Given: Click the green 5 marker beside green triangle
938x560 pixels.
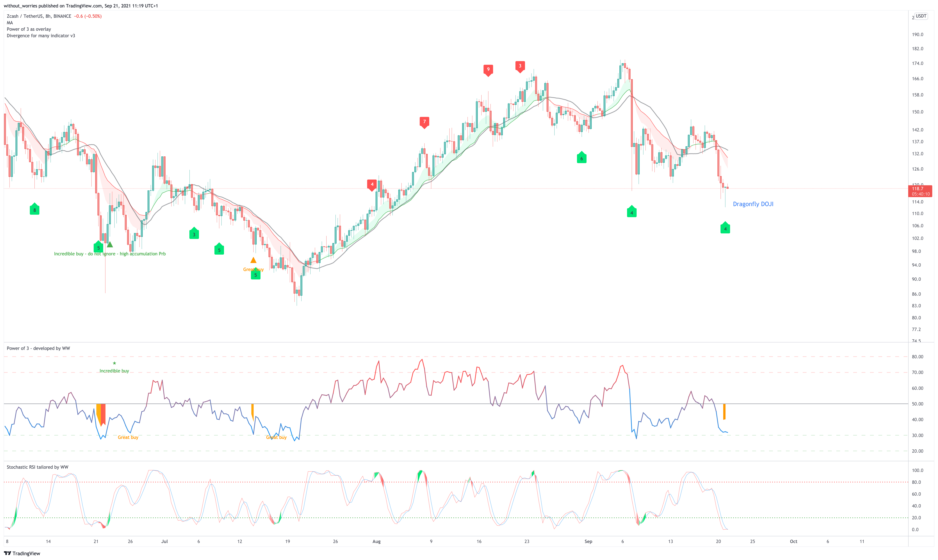Looking at the screenshot, I should pyautogui.click(x=99, y=247).
